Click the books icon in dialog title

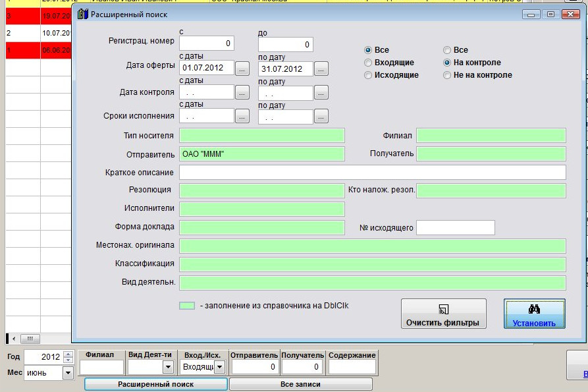click(83, 14)
